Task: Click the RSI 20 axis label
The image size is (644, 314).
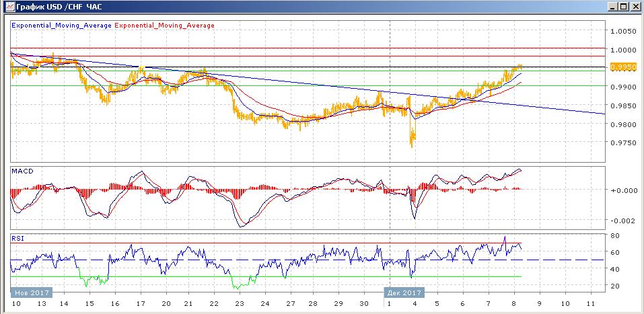Action: pos(615,286)
